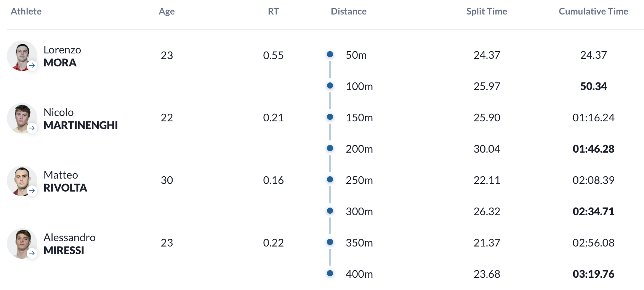Click Alessandro Miressi's avatar photo
The width and height of the screenshot is (644, 290).
22,243
